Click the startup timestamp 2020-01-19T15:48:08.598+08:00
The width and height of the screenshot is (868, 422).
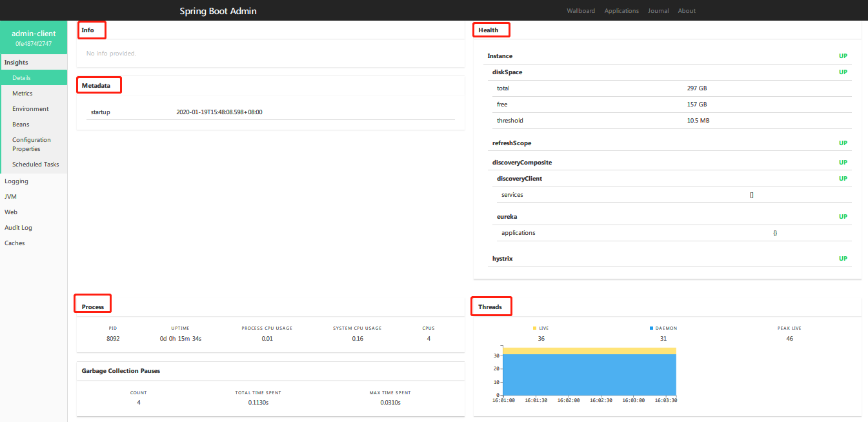tap(219, 112)
